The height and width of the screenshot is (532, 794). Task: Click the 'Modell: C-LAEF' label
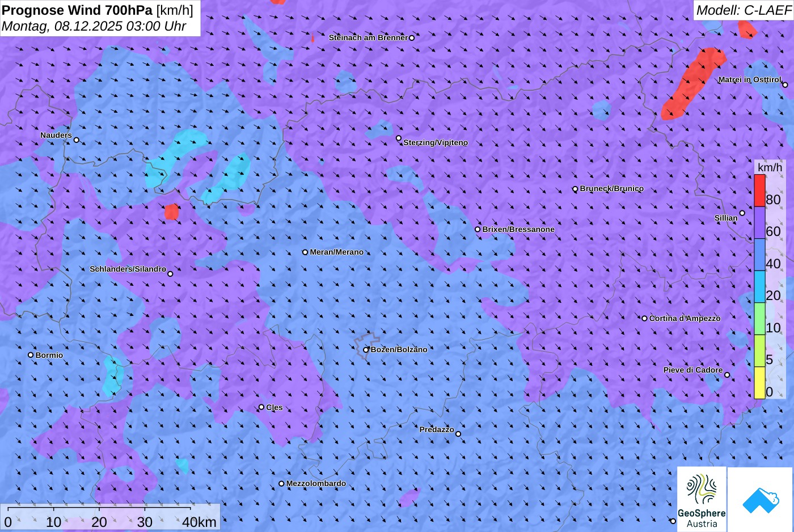[743, 10]
